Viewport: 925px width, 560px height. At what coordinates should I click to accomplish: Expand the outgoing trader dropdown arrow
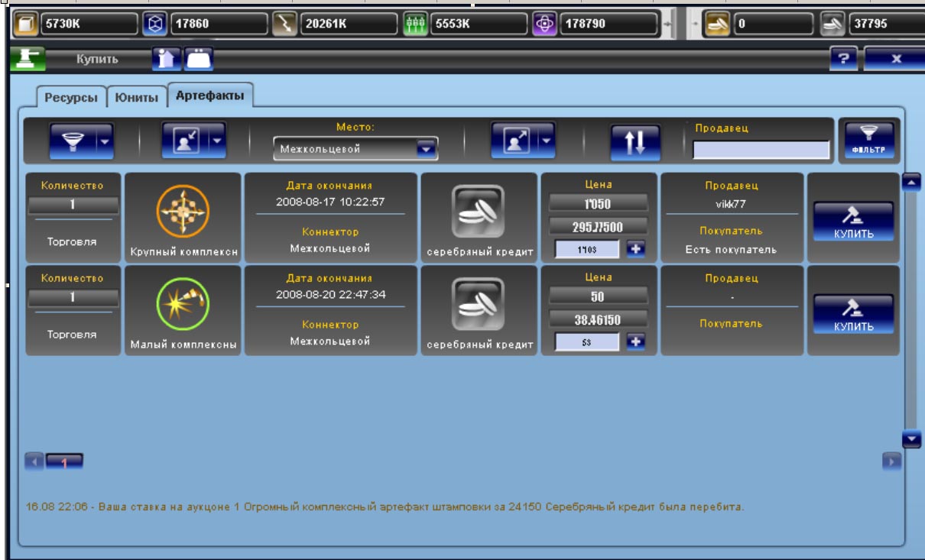click(547, 141)
